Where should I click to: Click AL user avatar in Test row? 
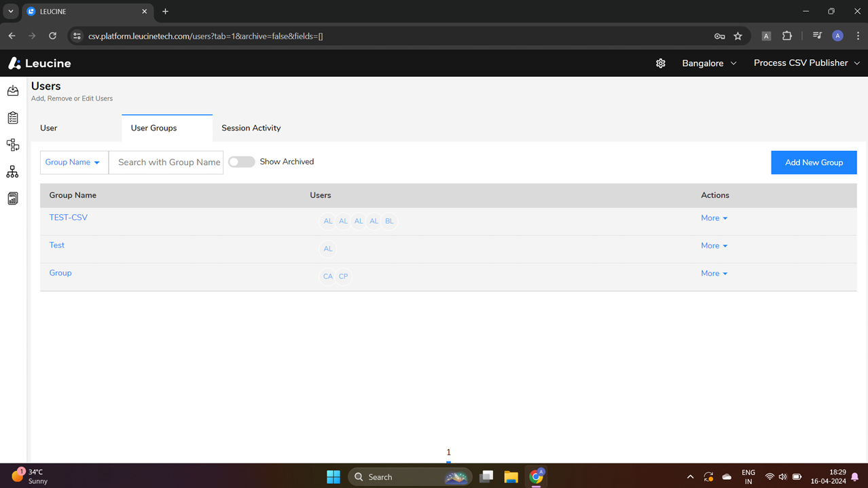328,249
